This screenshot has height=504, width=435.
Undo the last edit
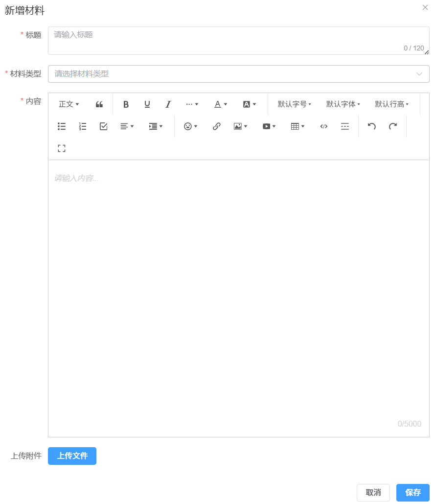click(372, 126)
